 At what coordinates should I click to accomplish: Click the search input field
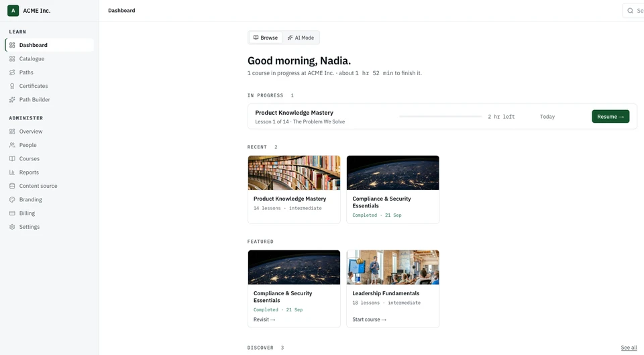coord(633,11)
